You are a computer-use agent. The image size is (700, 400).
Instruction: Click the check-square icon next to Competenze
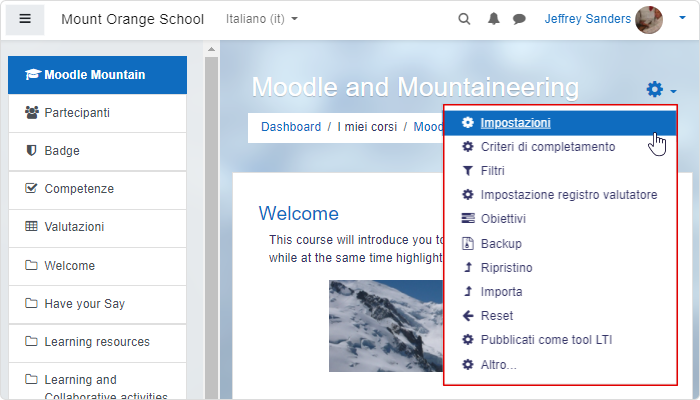(x=31, y=188)
